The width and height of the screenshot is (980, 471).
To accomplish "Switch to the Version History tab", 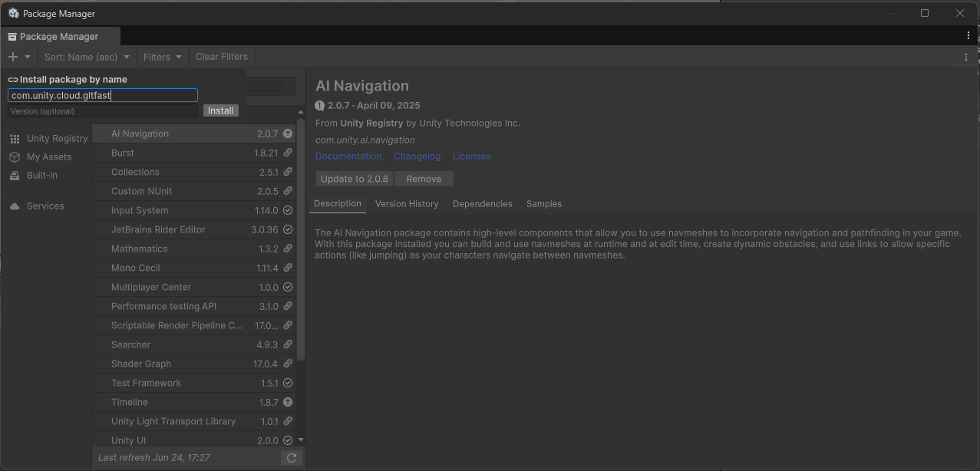I will (x=407, y=204).
